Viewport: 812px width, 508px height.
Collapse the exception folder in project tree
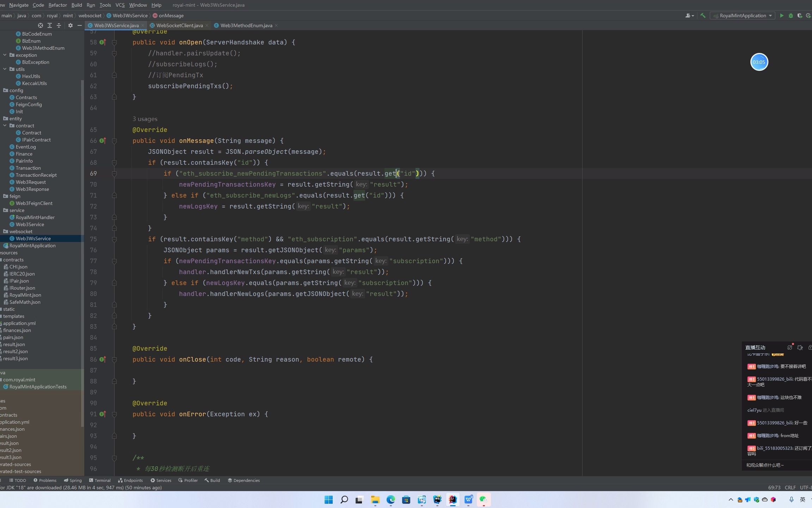pyautogui.click(x=5, y=55)
